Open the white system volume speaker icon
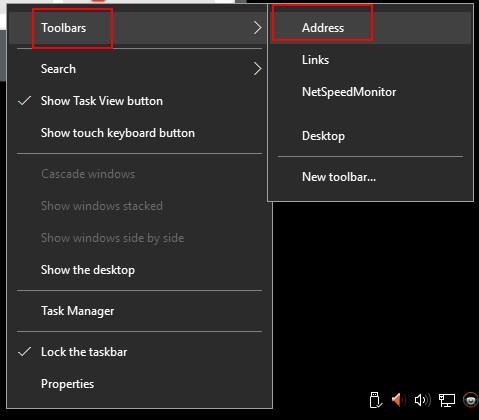 (422, 400)
